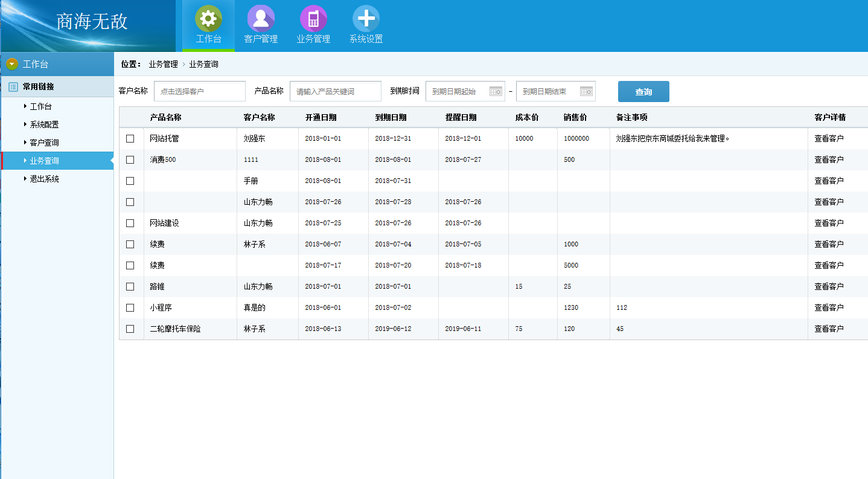This screenshot has height=479, width=868.
Task: Open the 客户管理 user icon
Action: point(261,19)
